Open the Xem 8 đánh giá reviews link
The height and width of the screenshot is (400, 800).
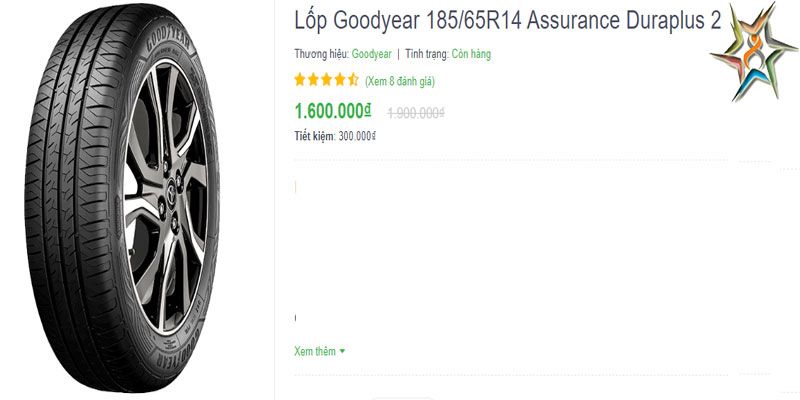pyautogui.click(x=400, y=81)
